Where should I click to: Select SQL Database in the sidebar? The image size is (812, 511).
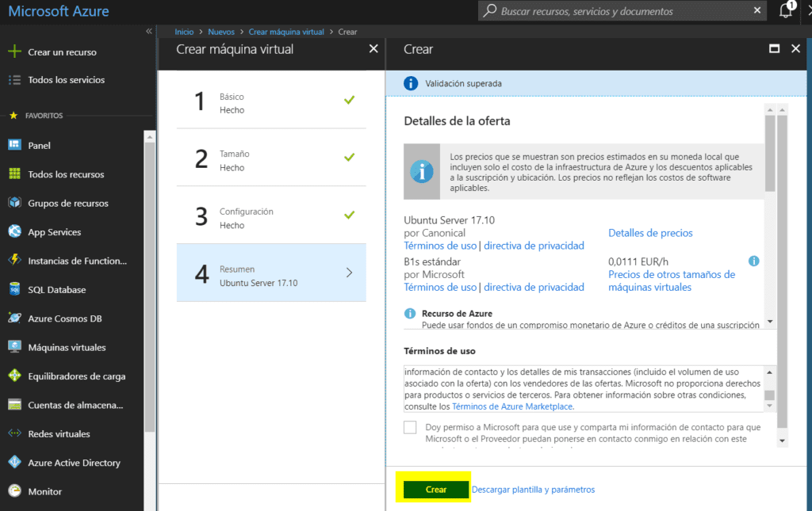pyautogui.click(x=57, y=289)
